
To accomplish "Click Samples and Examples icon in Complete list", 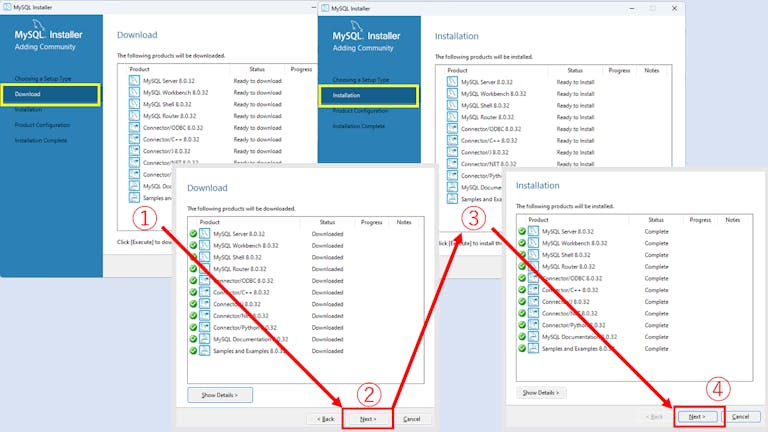I will 533,348.
